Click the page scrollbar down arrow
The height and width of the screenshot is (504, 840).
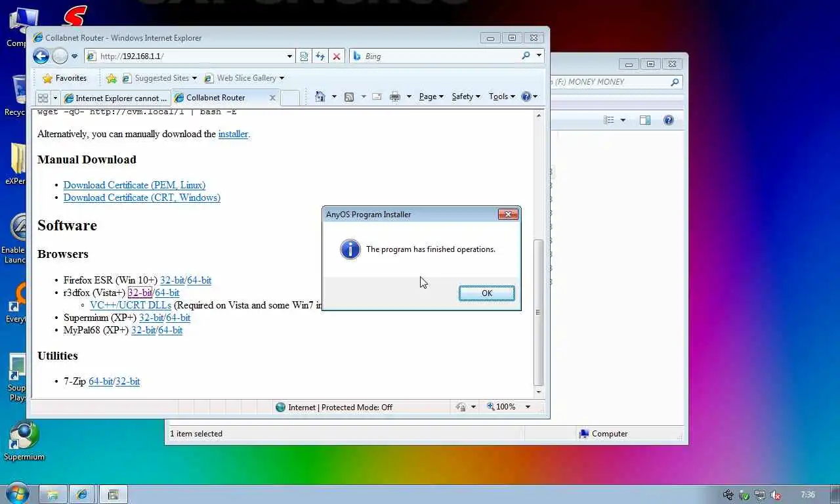pos(539,392)
